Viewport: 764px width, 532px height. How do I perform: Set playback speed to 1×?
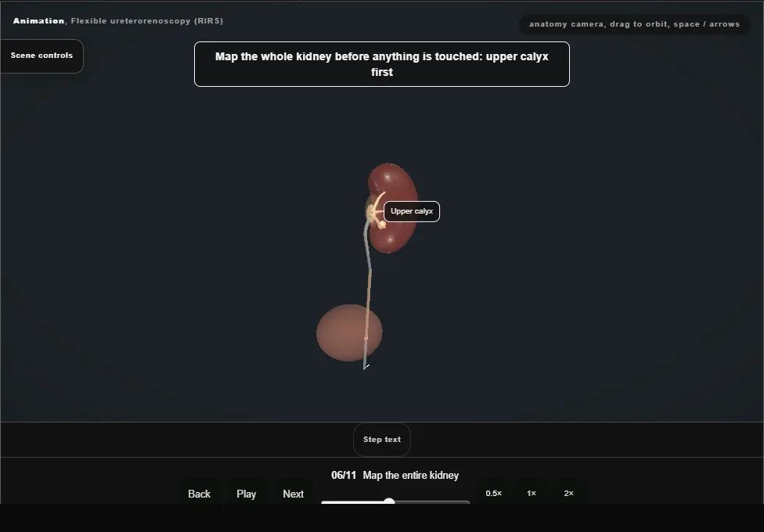coord(531,493)
